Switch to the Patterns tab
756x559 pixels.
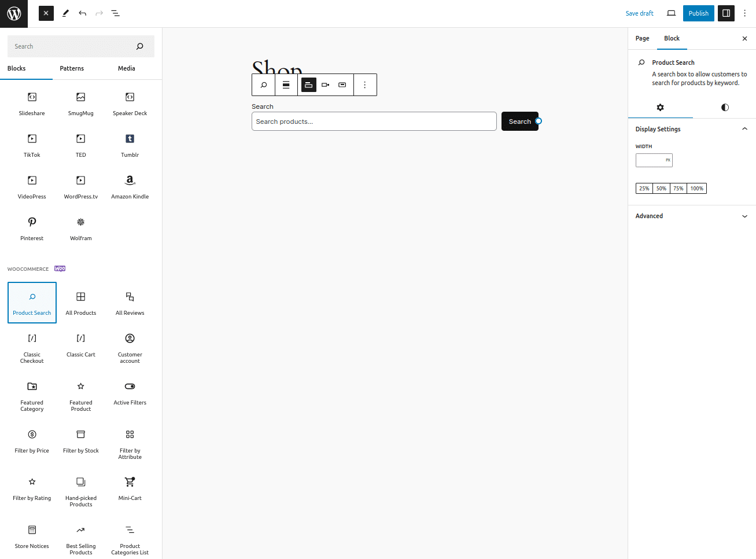pyautogui.click(x=72, y=68)
